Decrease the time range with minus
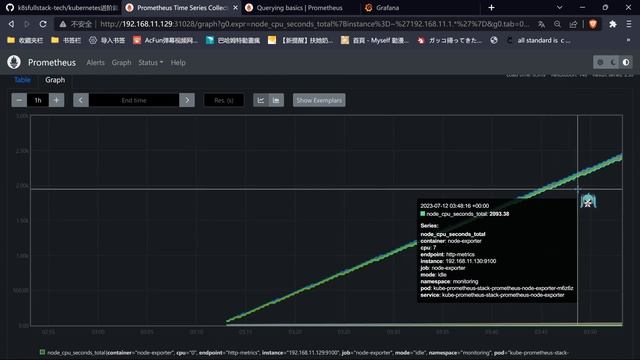This screenshot has width=640, height=360. [19, 100]
